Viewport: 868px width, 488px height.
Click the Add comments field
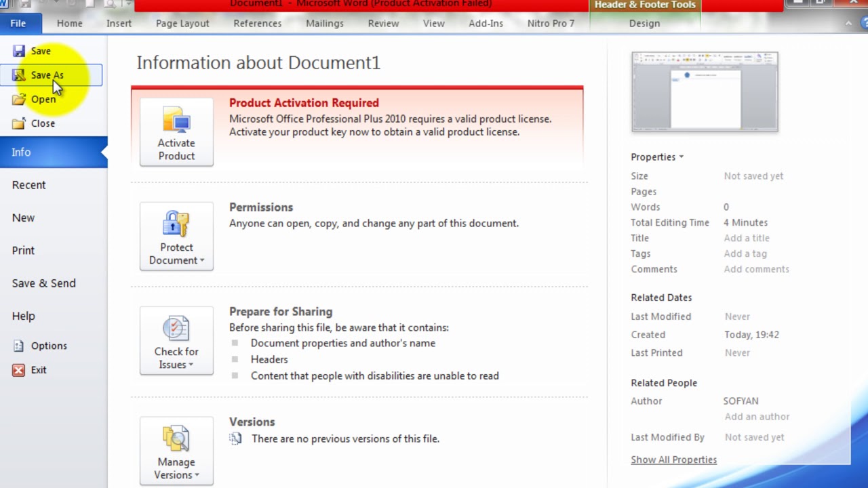(x=757, y=269)
